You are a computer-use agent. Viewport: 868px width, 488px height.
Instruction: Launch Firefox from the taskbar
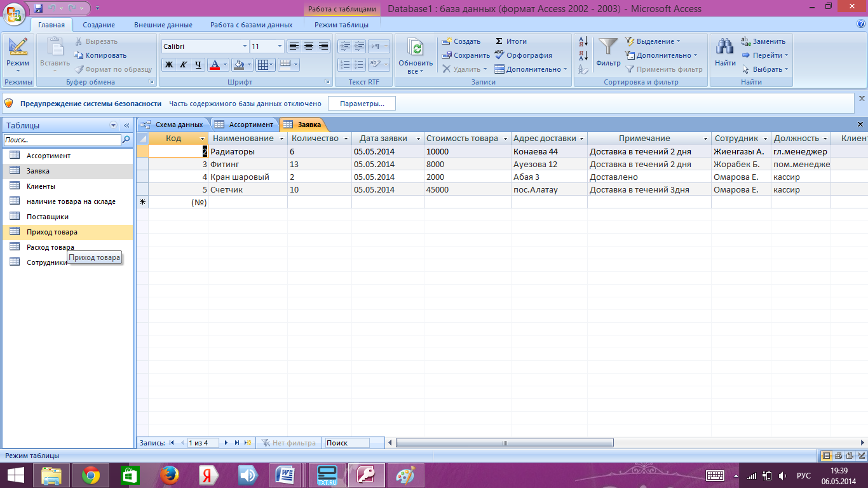click(x=168, y=475)
